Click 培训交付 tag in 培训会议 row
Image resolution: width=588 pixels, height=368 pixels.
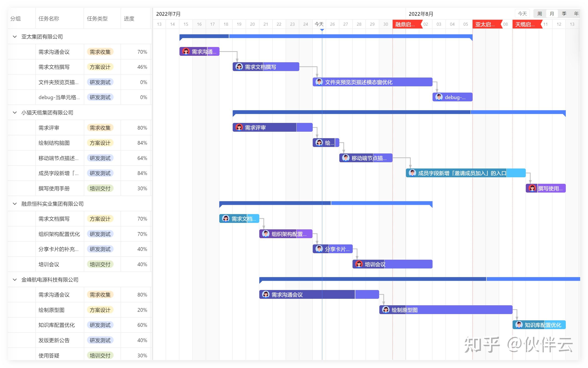(x=100, y=264)
